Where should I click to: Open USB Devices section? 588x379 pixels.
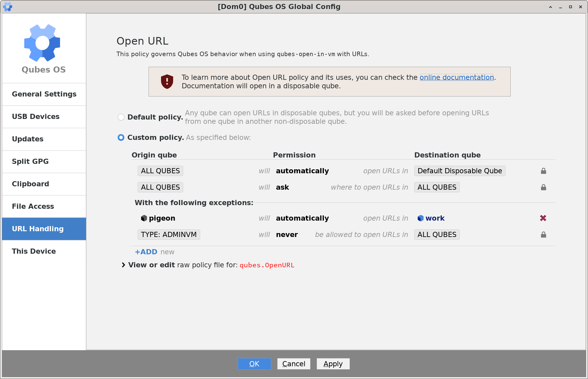[44, 117]
